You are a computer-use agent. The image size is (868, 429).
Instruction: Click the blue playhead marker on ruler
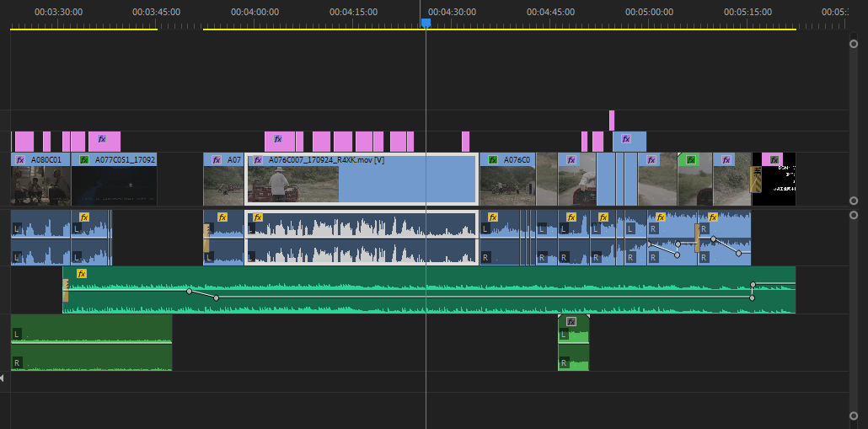pyautogui.click(x=426, y=23)
